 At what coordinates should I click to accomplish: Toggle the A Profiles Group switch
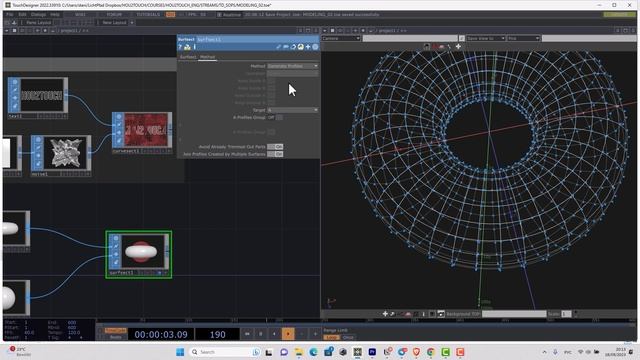(275, 117)
